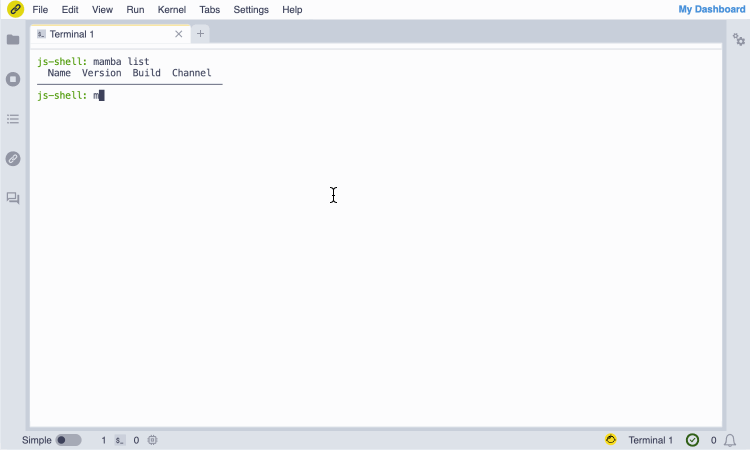Open the Run menu

pyautogui.click(x=135, y=10)
